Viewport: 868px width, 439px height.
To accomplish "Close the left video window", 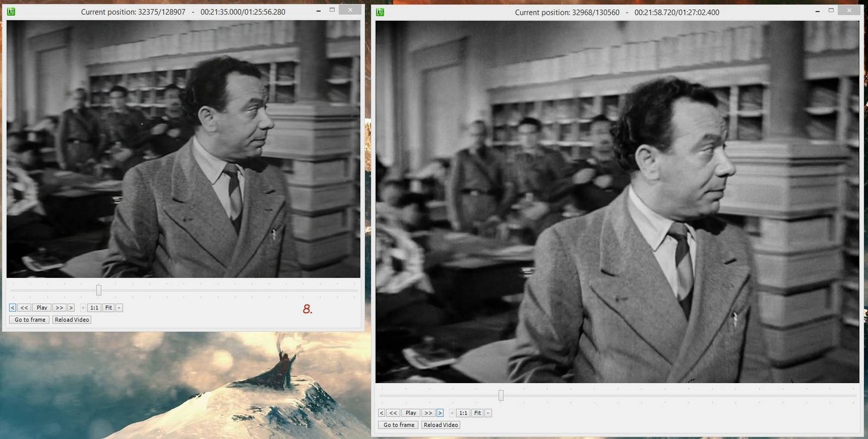I will tap(350, 10).
